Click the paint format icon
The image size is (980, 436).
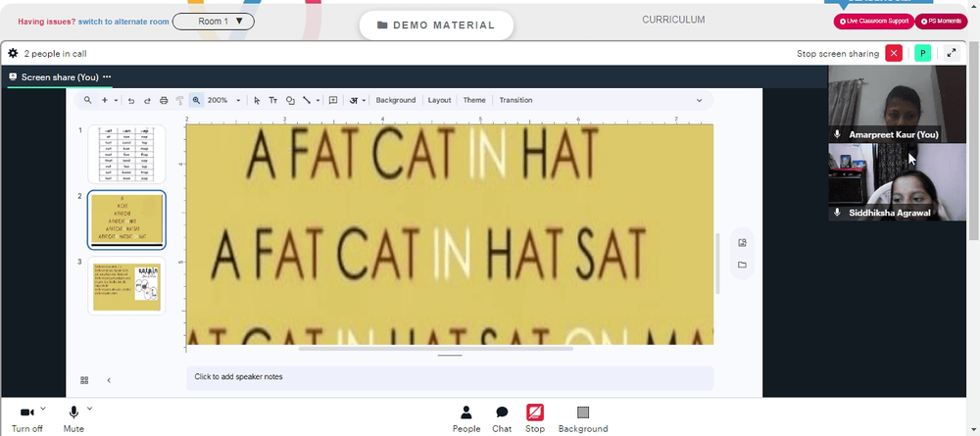tap(180, 100)
